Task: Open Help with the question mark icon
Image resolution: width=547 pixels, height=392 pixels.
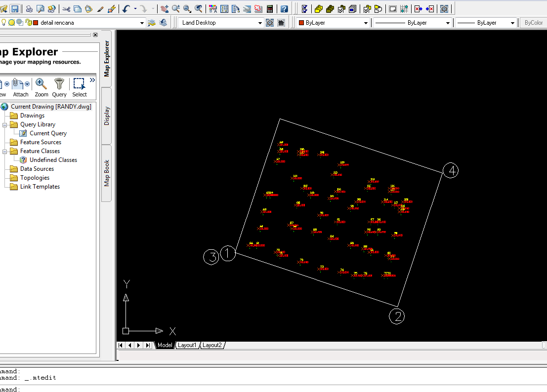Action: point(284,9)
